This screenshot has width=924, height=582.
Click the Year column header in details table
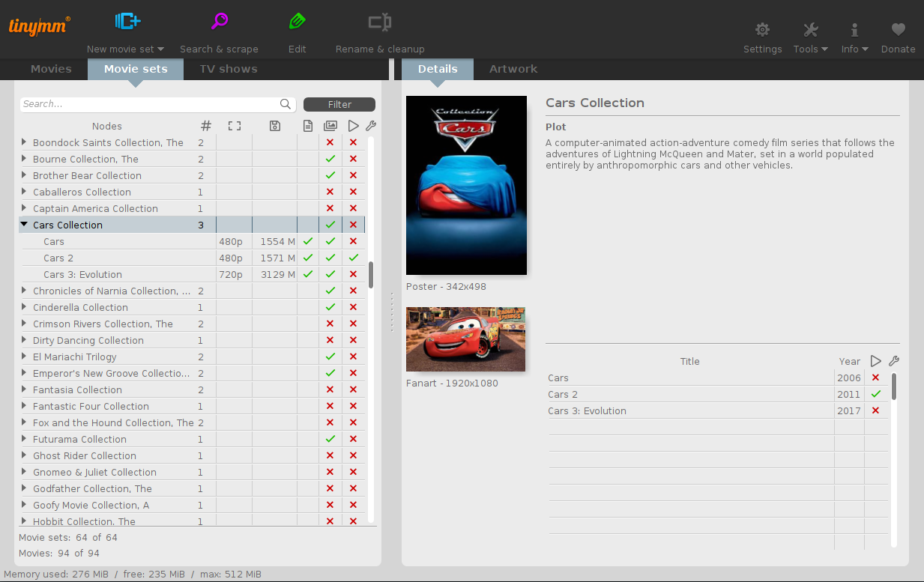pos(850,361)
